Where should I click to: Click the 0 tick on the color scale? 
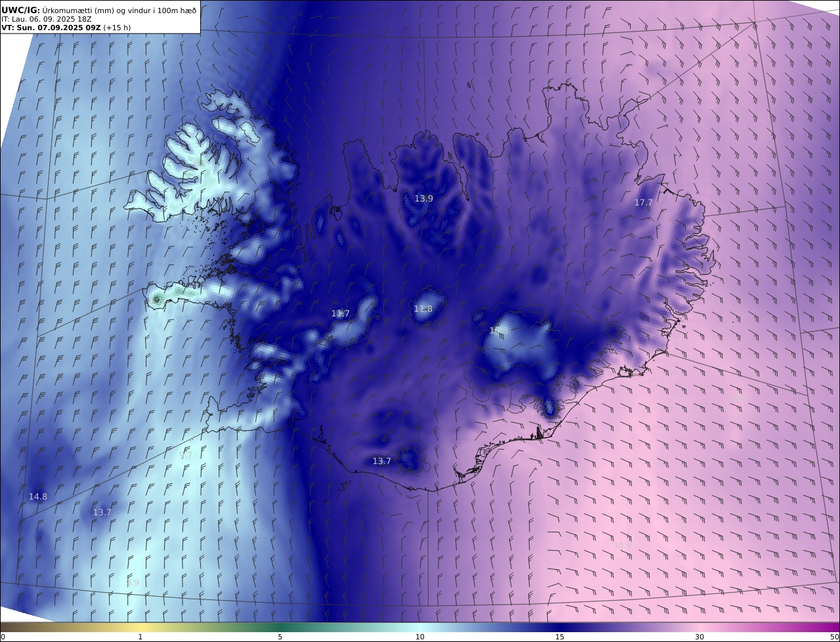point(3,637)
